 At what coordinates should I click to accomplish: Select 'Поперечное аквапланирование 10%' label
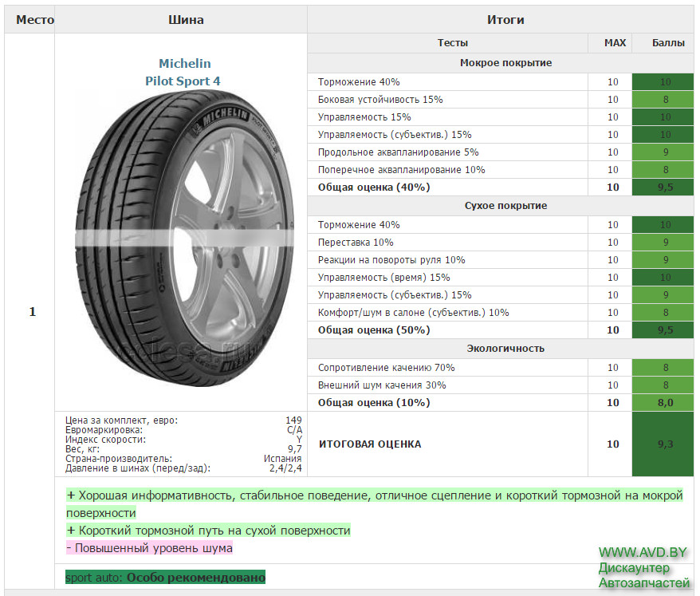click(401, 170)
